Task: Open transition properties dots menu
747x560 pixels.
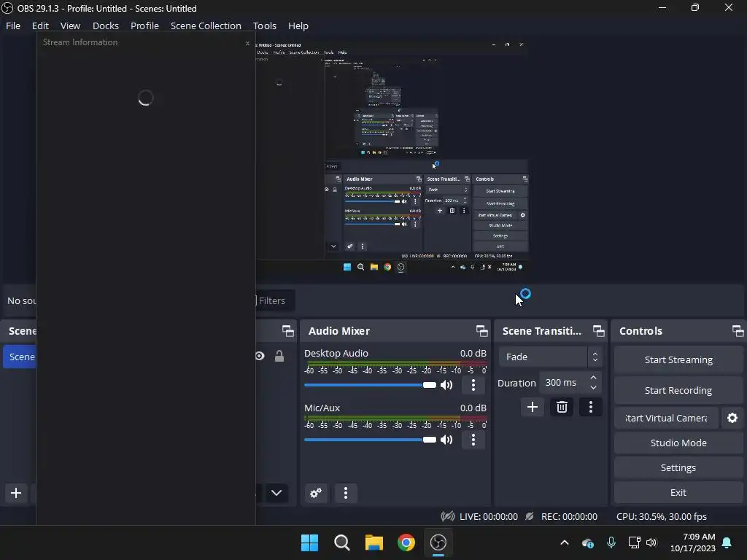Action: (591, 407)
